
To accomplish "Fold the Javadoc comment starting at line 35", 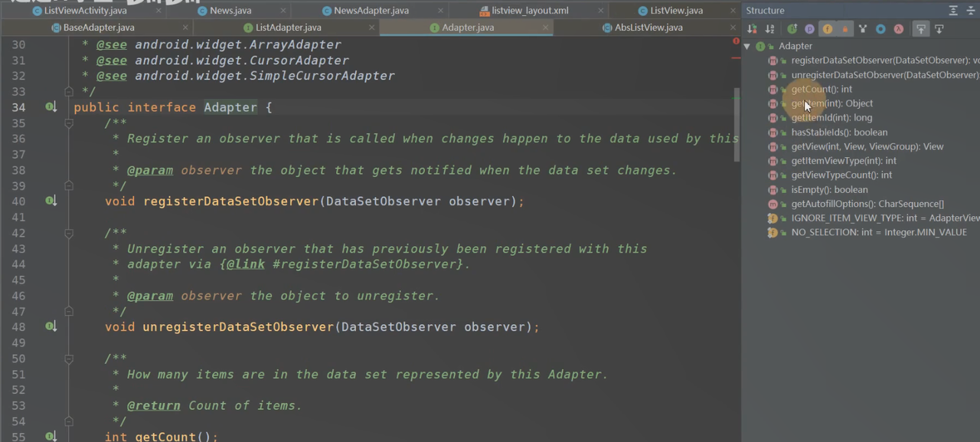I will pyautogui.click(x=69, y=123).
